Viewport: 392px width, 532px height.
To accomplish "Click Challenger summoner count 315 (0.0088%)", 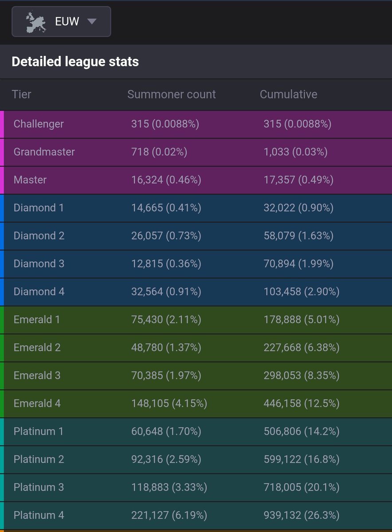I will tap(165, 124).
